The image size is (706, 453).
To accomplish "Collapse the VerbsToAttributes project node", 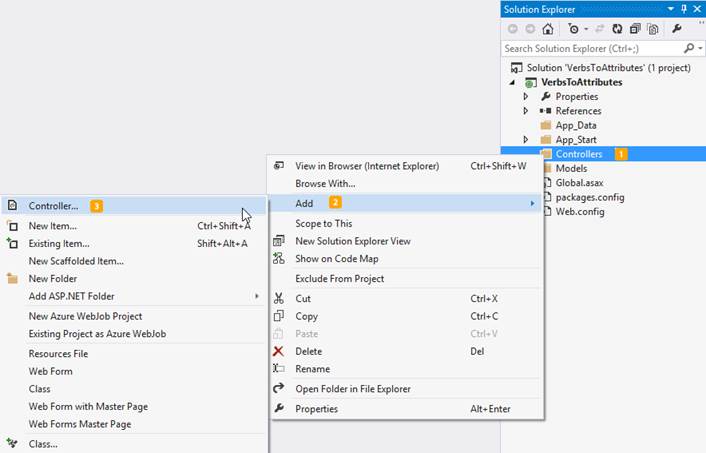I will (x=514, y=83).
